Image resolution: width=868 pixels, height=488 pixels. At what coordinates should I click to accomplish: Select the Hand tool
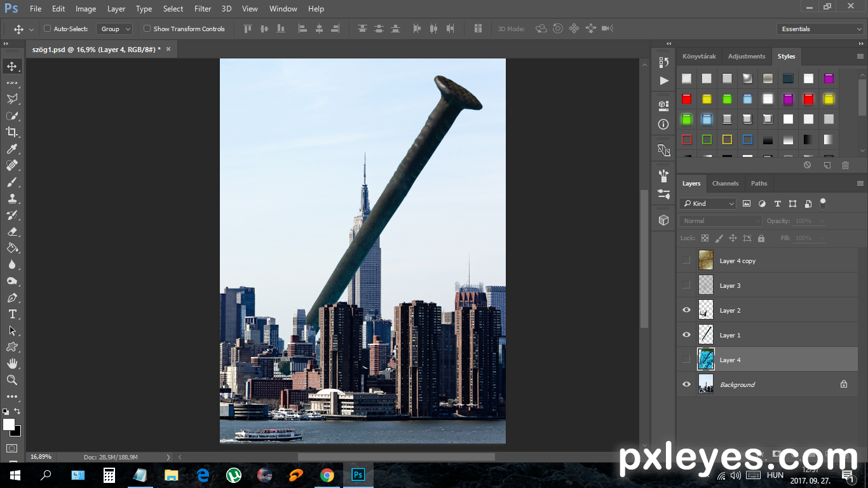[x=11, y=363]
